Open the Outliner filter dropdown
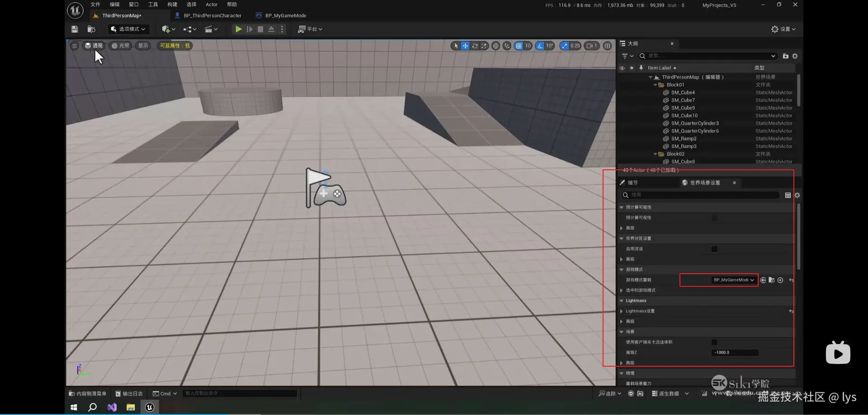This screenshot has height=415, width=868. [x=627, y=56]
